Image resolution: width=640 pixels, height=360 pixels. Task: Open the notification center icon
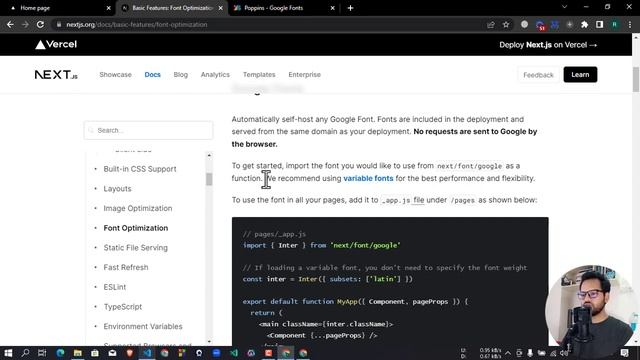point(624,353)
